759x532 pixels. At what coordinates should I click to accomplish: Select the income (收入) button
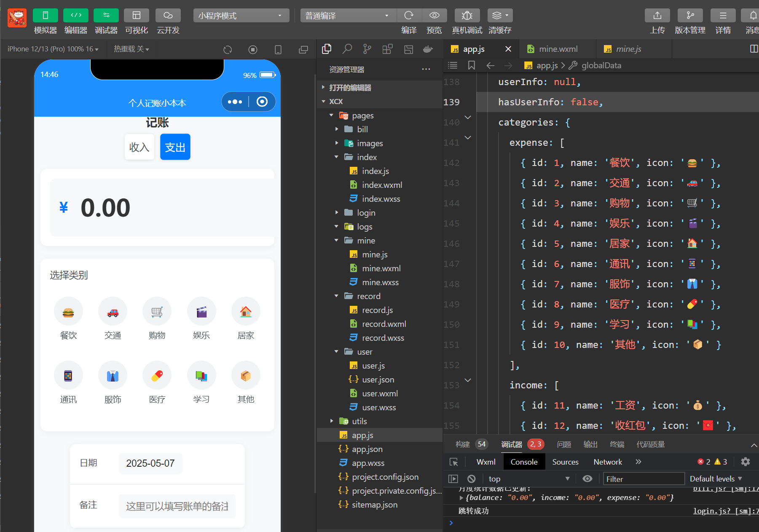(x=139, y=147)
